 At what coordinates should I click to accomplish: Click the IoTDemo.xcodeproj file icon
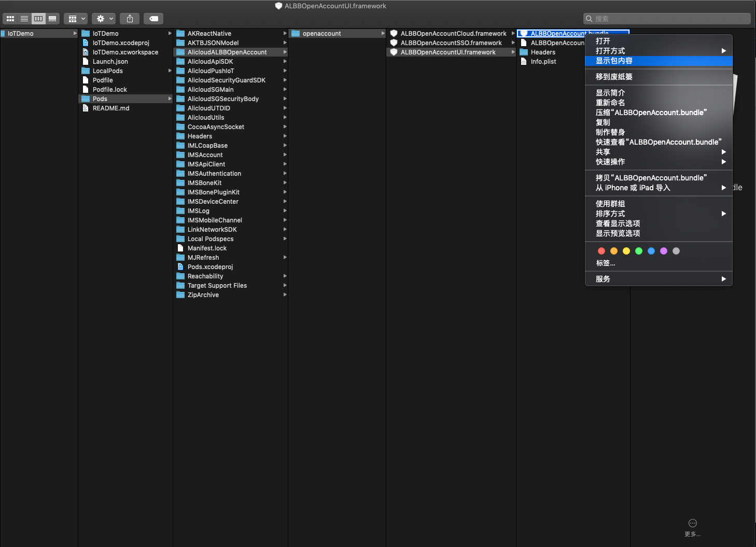pyautogui.click(x=86, y=43)
